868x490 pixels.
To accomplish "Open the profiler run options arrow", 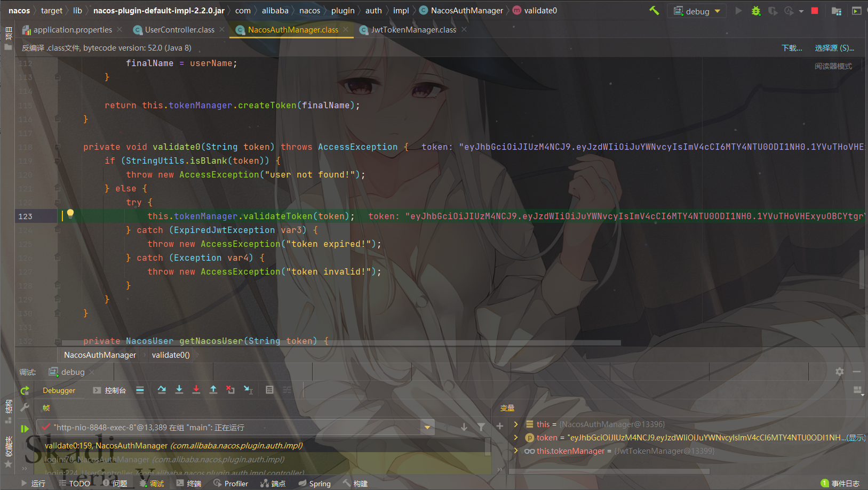I will coord(801,11).
